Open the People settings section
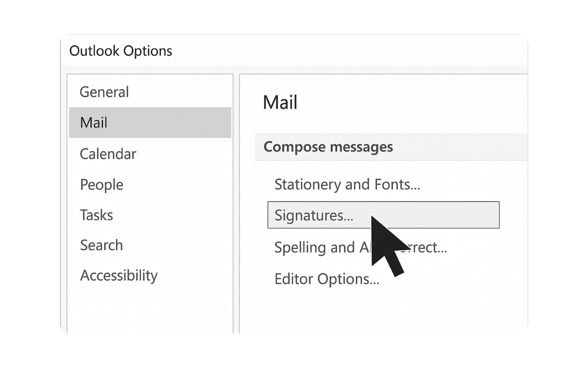The height and width of the screenshot is (368, 588). tap(102, 184)
